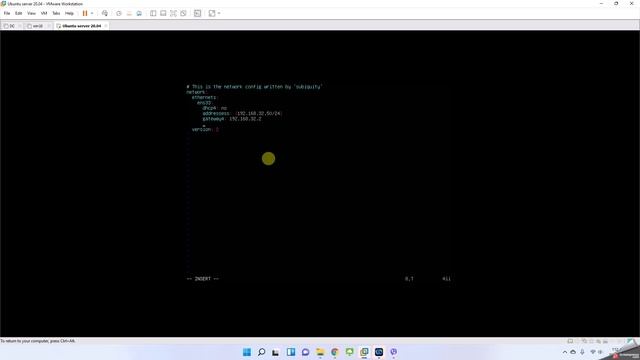Click Revert to snapshot toolbar icon
The image size is (640, 360).
pyautogui.click(x=129, y=13)
